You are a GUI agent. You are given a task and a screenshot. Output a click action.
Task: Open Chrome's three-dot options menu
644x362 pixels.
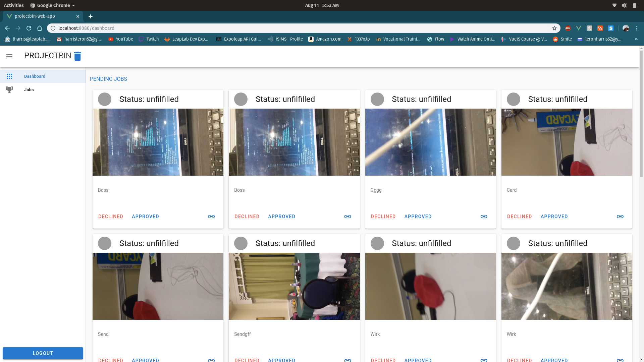637,28
